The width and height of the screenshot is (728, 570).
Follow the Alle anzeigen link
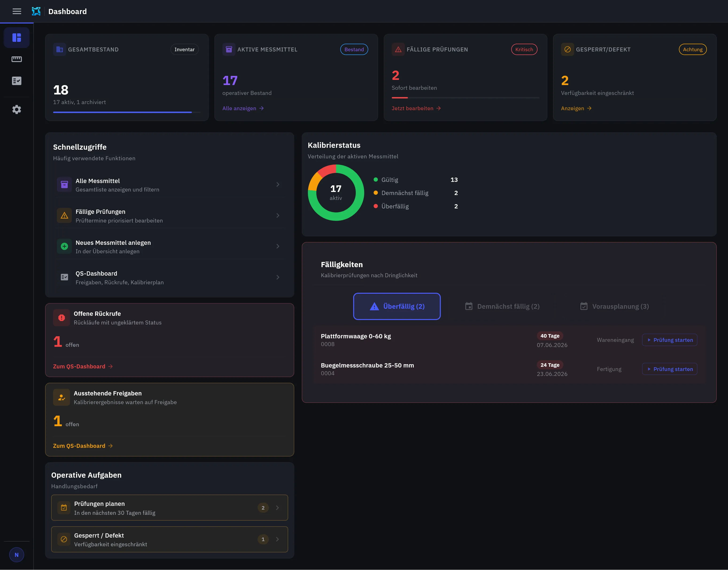pyautogui.click(x=243, y=109)
